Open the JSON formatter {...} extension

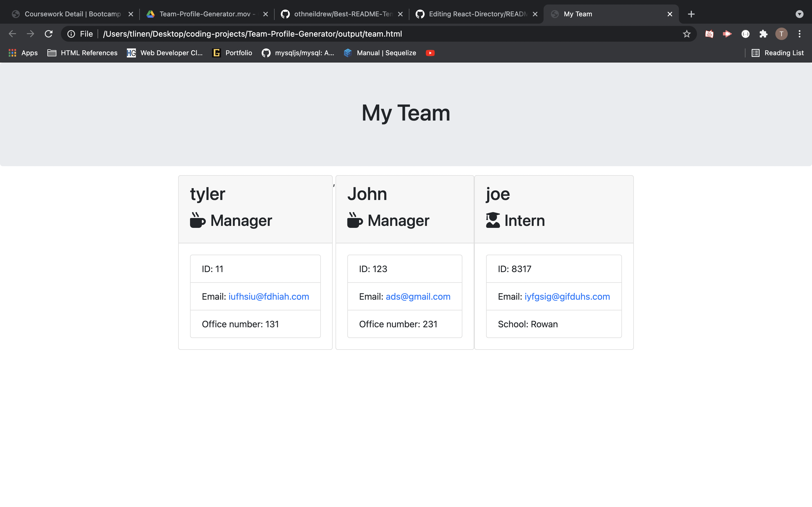click(745, 34)
